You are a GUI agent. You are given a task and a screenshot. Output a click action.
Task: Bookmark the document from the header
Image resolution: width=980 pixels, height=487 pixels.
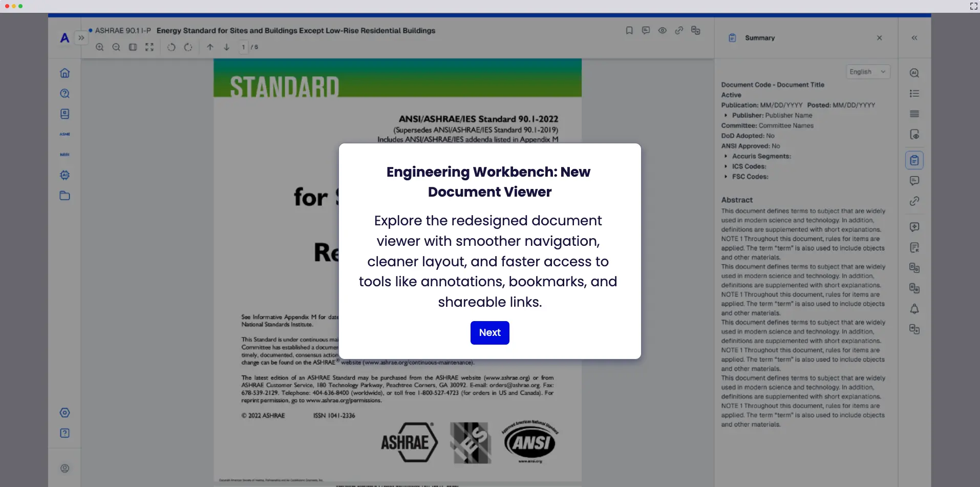pyautogui.click(x=629, y=31)
